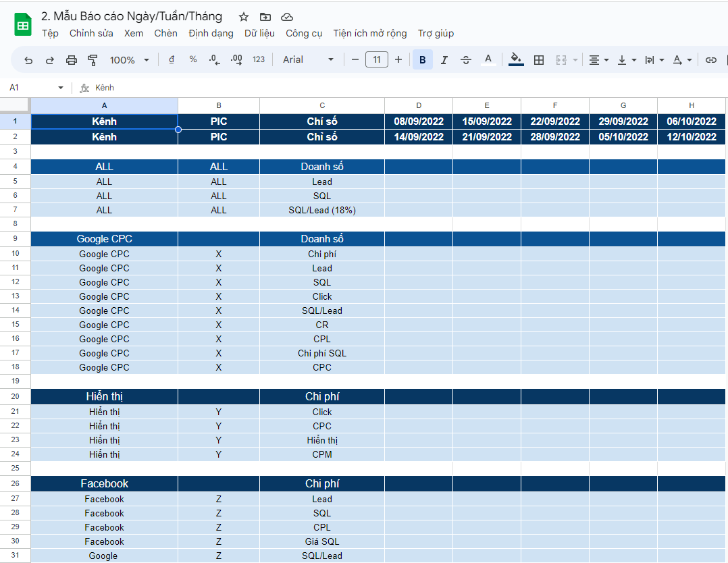This screenshot has width=728, height=563.
Task: Click the merge cells icon
Action: click(x=561, y=60)
